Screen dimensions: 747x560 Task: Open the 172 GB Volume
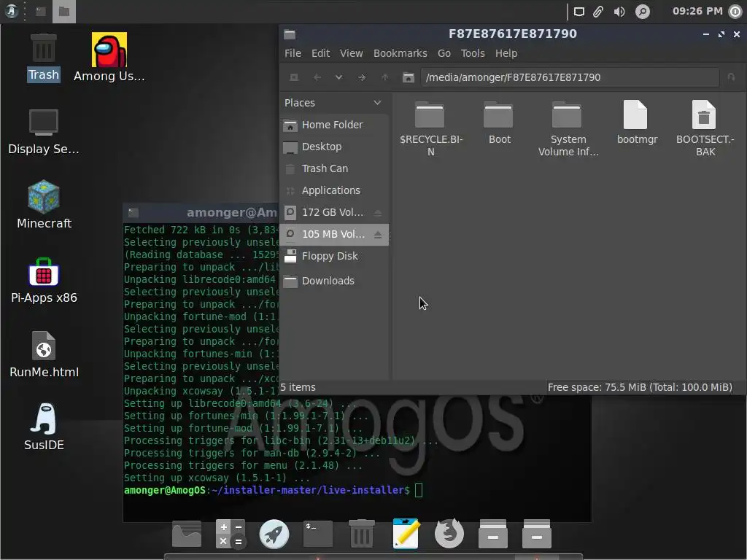[x=325, y=212]
